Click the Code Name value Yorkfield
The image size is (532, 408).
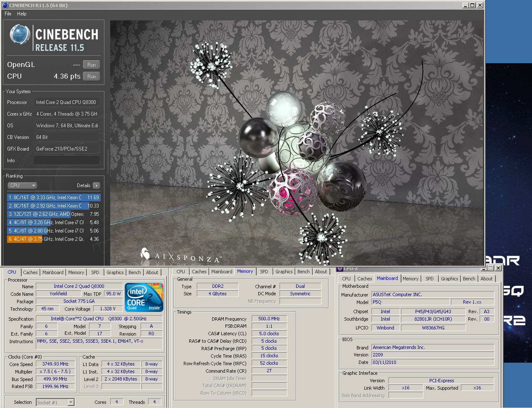(58, 294)
